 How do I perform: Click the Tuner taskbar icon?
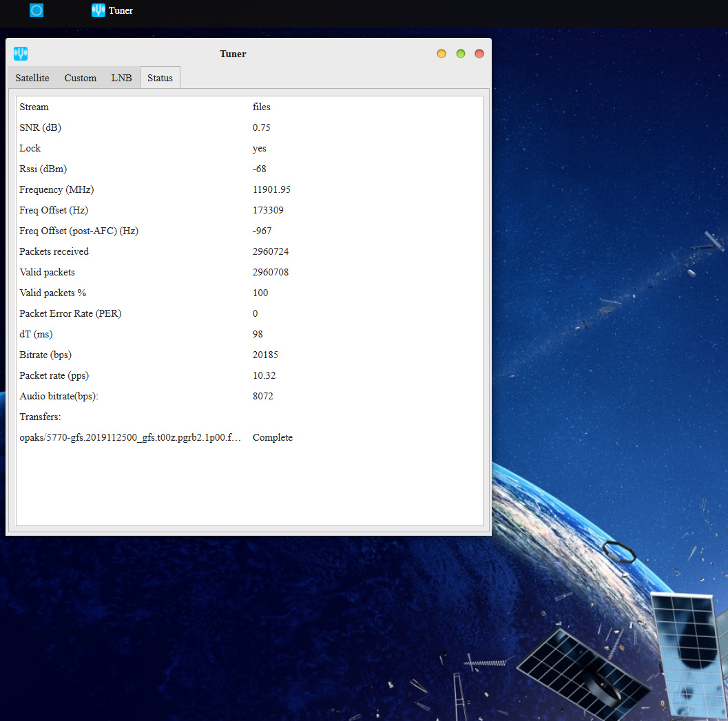coord(98,10)
